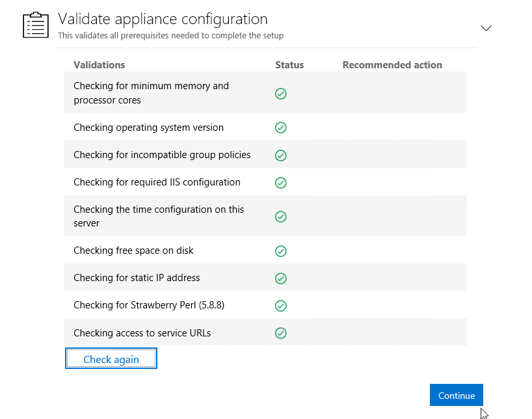Click the Strawberry Perl status checkmark

tap(280, 306)
